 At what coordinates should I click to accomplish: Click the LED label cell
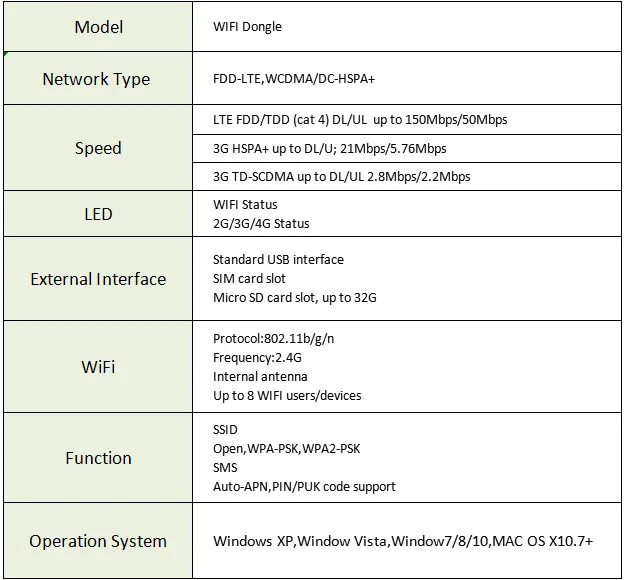click(98, 214)
